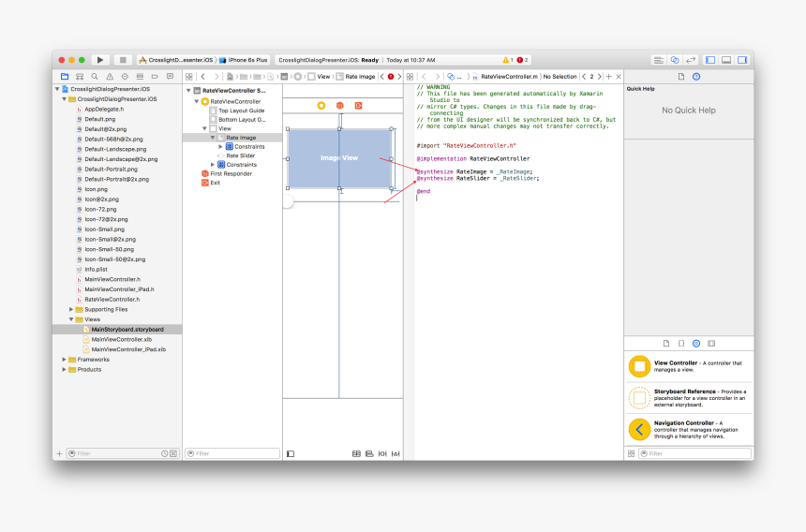
Task: Toggle the Debug area visibility
Action: click(726, 60)
